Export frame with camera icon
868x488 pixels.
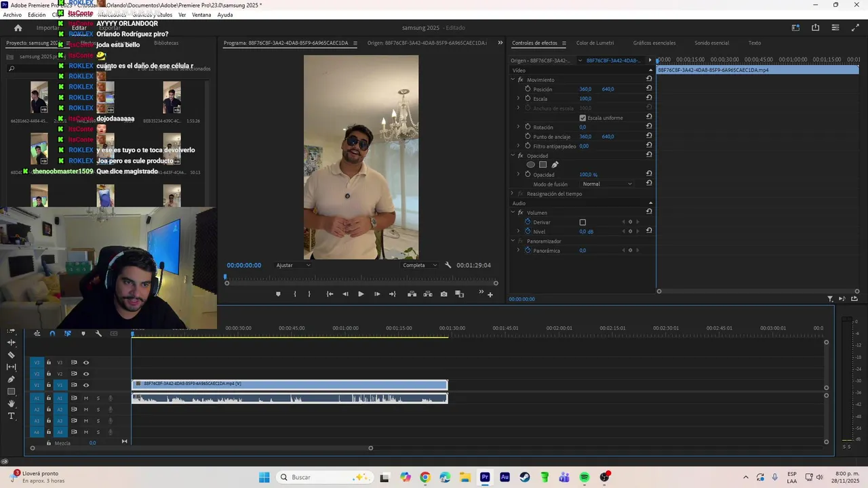(x=443, y=294)
